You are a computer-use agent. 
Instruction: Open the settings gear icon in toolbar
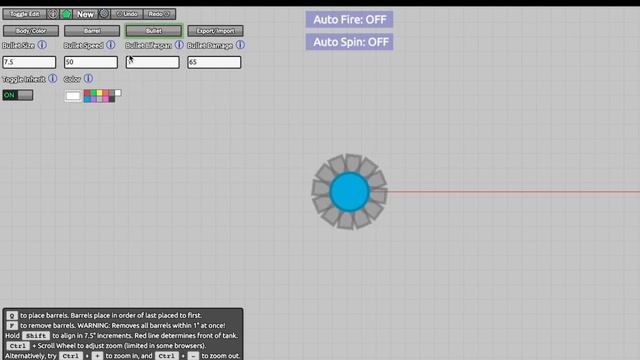coord(104,13)
